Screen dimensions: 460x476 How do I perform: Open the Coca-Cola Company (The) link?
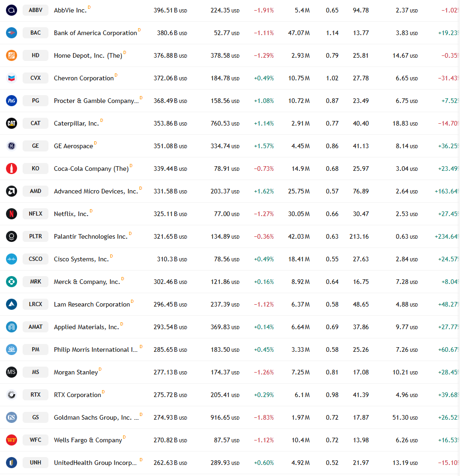coord(91,169)
